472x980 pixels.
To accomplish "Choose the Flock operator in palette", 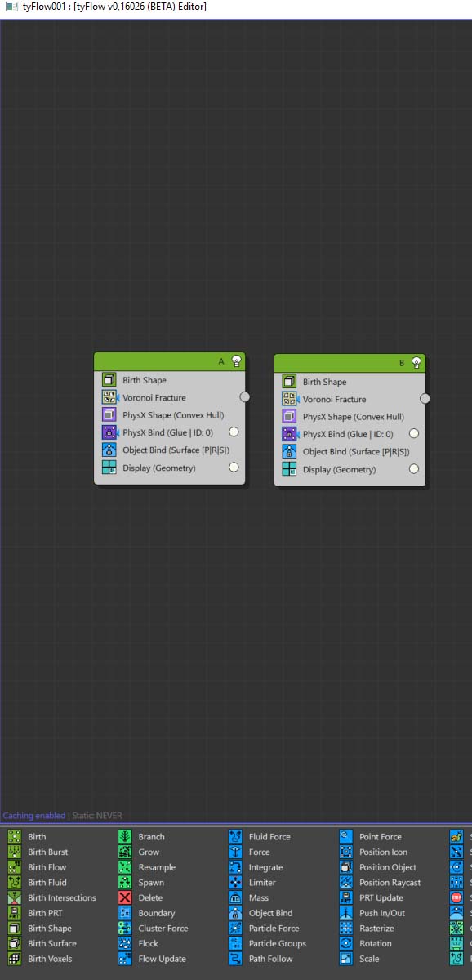I will tap(139, 944).
